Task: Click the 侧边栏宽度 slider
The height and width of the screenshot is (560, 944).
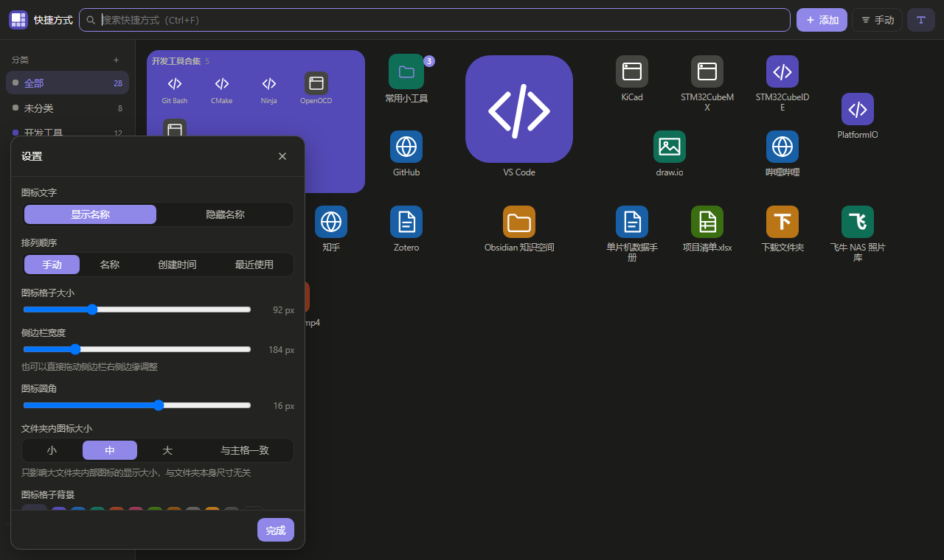Action: [137, 349]
